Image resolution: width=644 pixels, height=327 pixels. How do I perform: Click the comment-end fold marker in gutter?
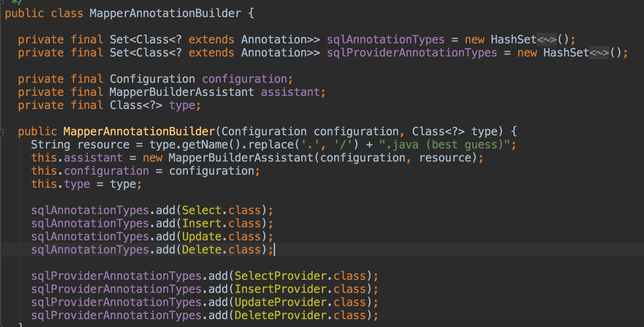click(2, 2)
